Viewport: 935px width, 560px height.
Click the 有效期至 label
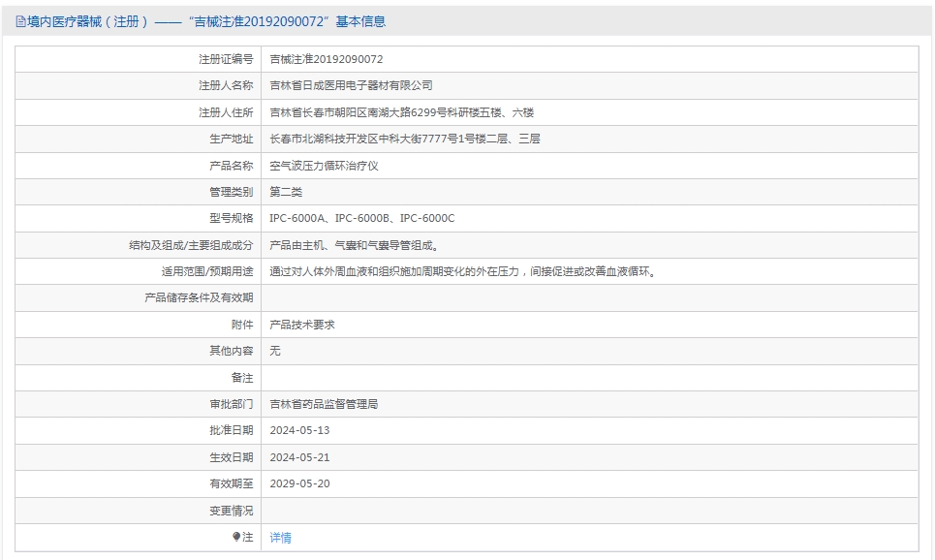pyautogui.click(x=232, y=483)
